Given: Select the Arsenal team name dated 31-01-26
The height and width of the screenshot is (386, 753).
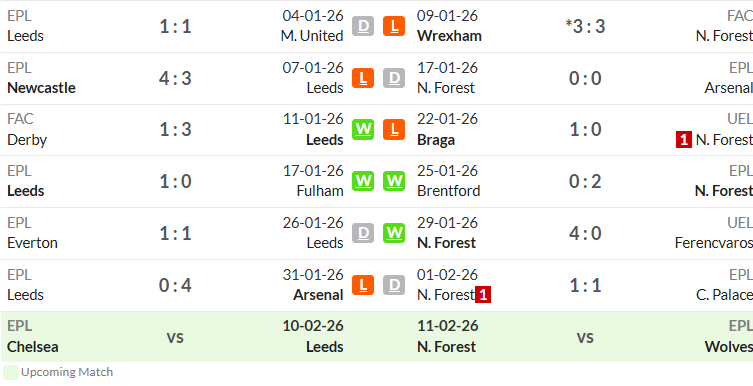Looking at the screenshot, I should click(x=318, y=295).
